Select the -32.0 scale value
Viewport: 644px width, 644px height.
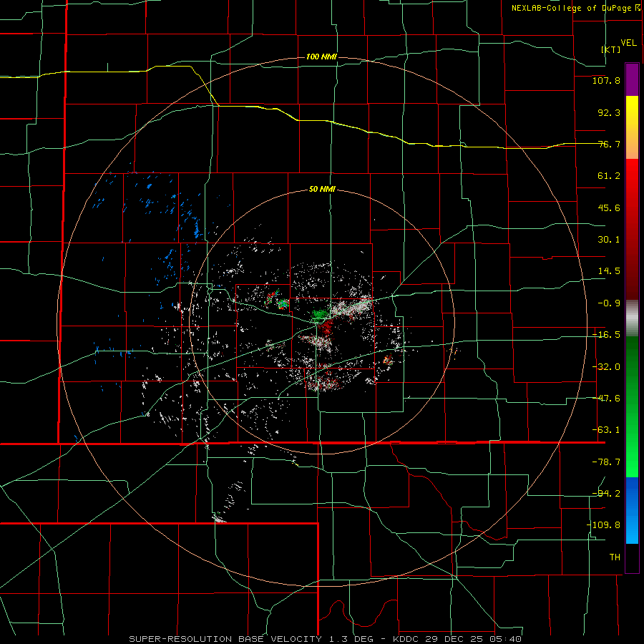tap(606, 367)
